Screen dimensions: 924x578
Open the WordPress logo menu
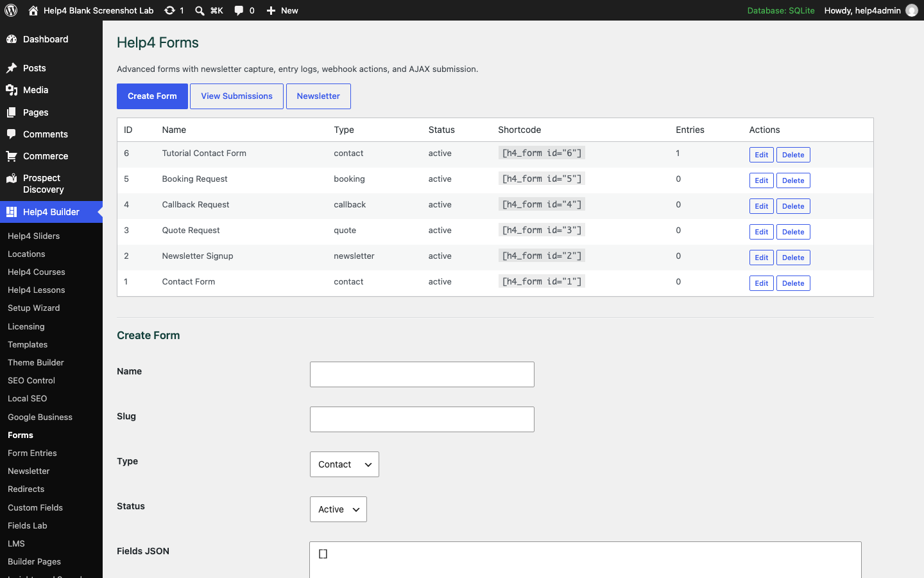11,10
